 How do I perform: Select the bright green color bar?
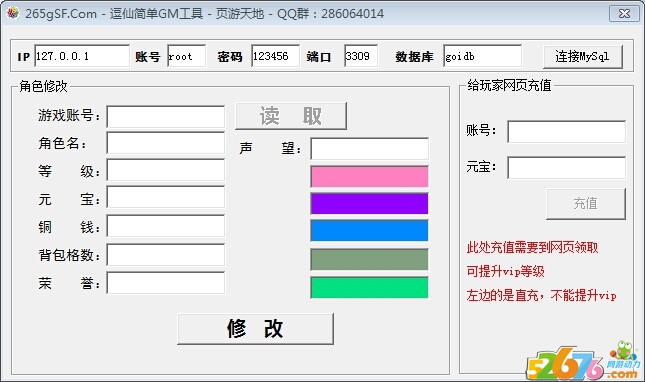[369, 287]
